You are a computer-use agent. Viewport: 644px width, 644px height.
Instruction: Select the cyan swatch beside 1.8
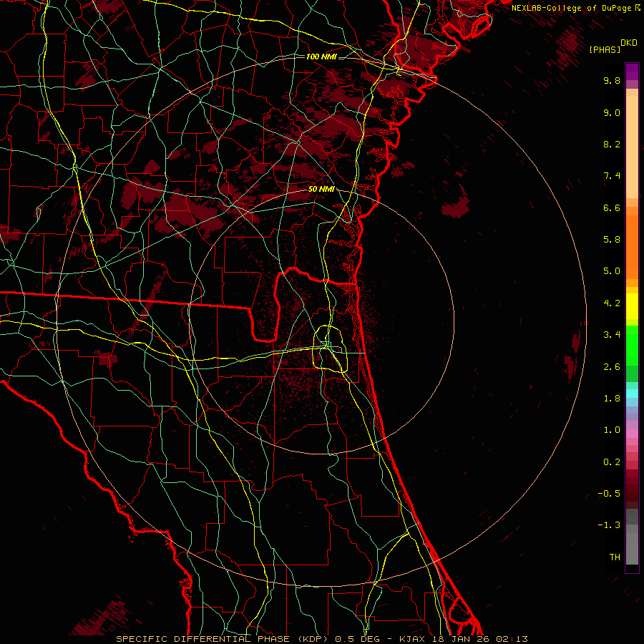632,393
